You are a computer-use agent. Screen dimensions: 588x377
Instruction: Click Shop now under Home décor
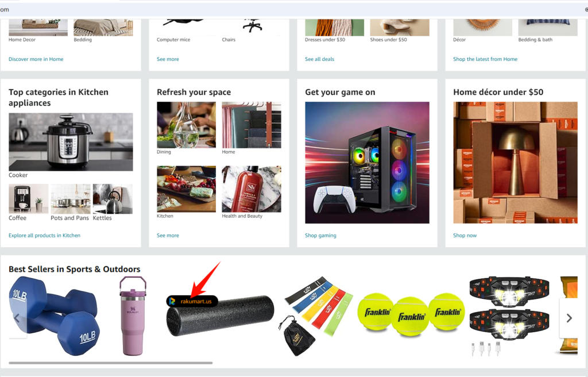[465, 236]
